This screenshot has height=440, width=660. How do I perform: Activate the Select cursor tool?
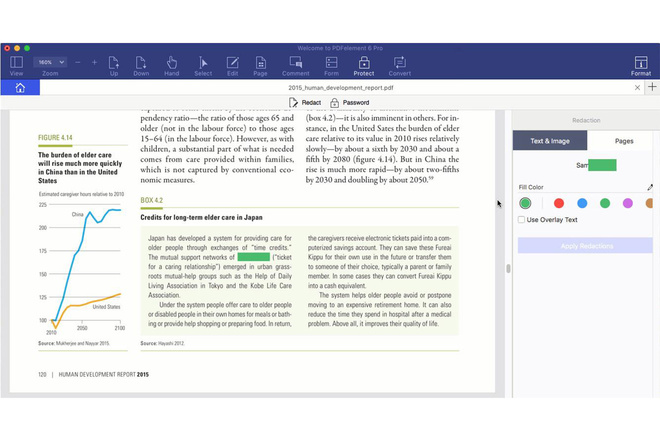click(x=202, y=66)
